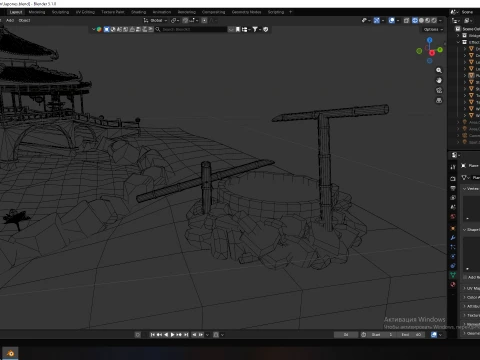
Task: Open the View Layer properties tab
Action: (x=453, y=198)
